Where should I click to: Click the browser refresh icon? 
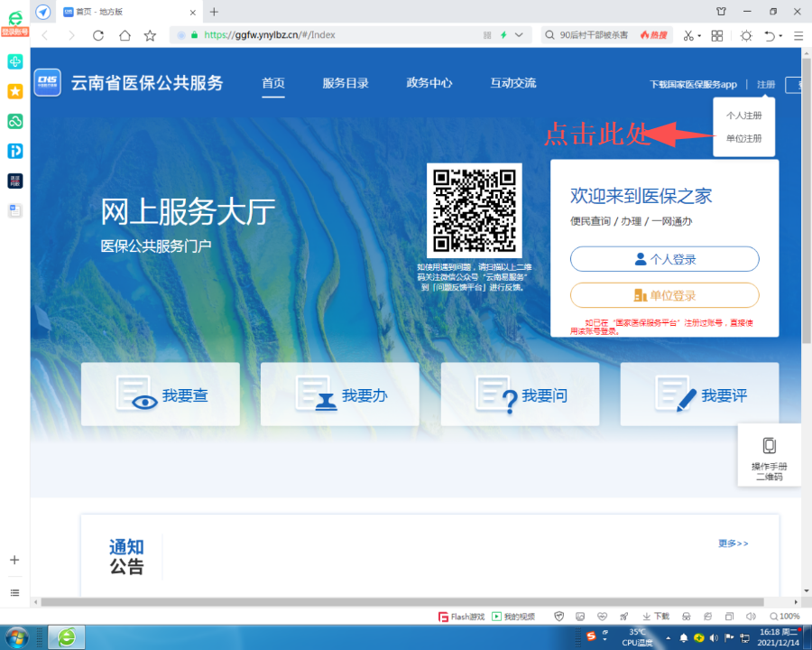pyautogui.click(x=98, y=35)
